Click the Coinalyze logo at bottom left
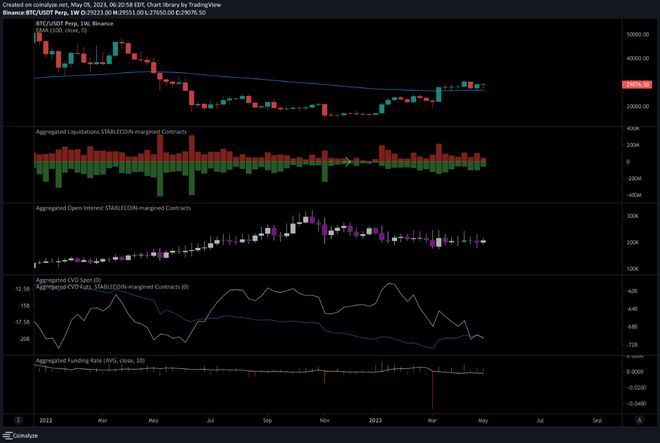Image resolution: width=660 pixels, height=443 pixels. (32, 435)
